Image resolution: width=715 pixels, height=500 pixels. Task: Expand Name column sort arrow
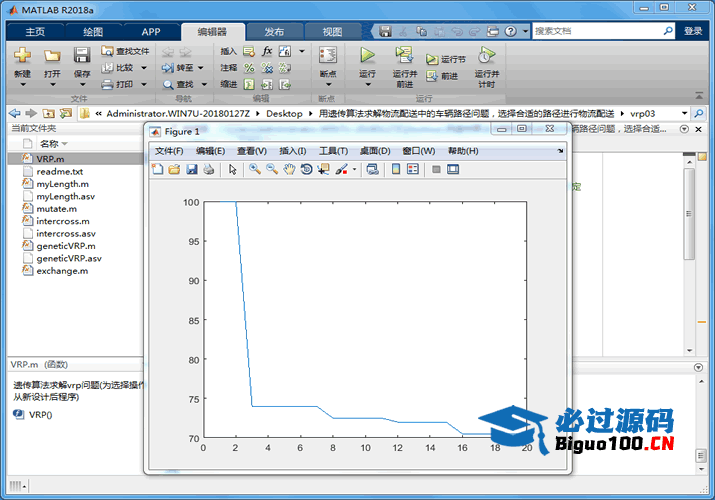(x=65, y=144)
